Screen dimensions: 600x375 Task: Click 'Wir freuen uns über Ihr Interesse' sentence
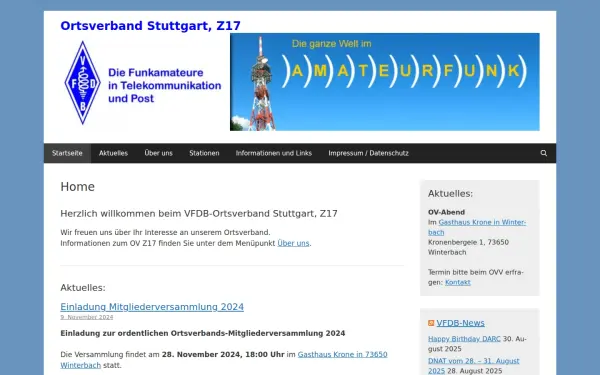(165, 233)
